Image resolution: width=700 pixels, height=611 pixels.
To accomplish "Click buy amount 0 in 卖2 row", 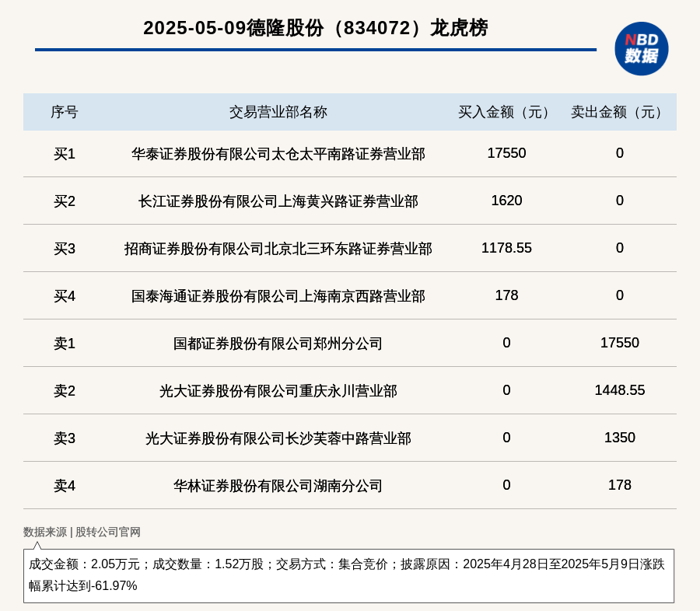I will tap(506, 390).
